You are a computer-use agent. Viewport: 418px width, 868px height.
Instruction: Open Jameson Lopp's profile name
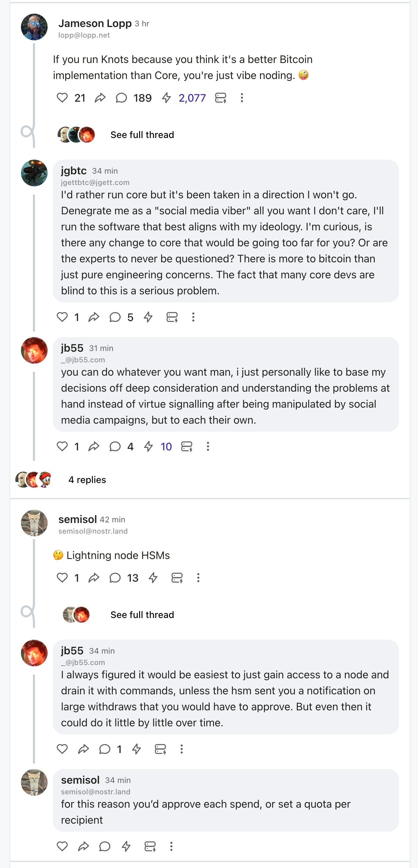tap(95, 24)
